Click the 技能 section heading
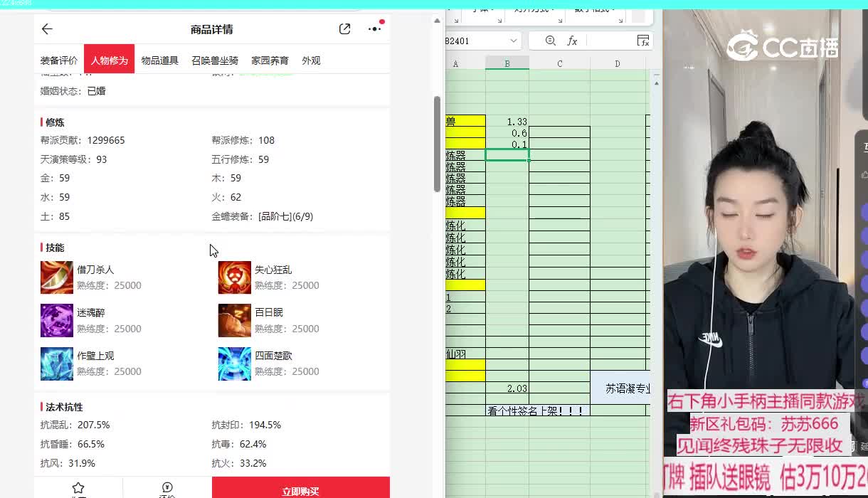The width and height of the screenshot is (868, 498). click(55, 248)
